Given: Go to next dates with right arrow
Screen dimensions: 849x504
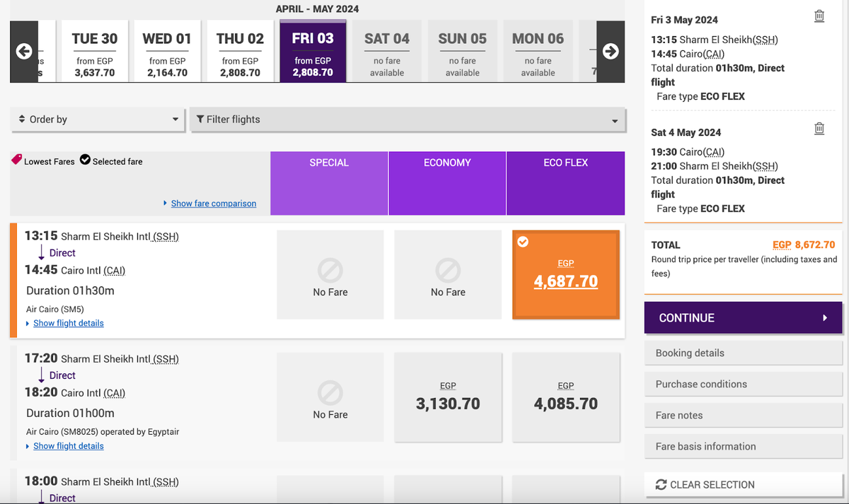Looking at the screenshot, I should (x=611, y=52).
